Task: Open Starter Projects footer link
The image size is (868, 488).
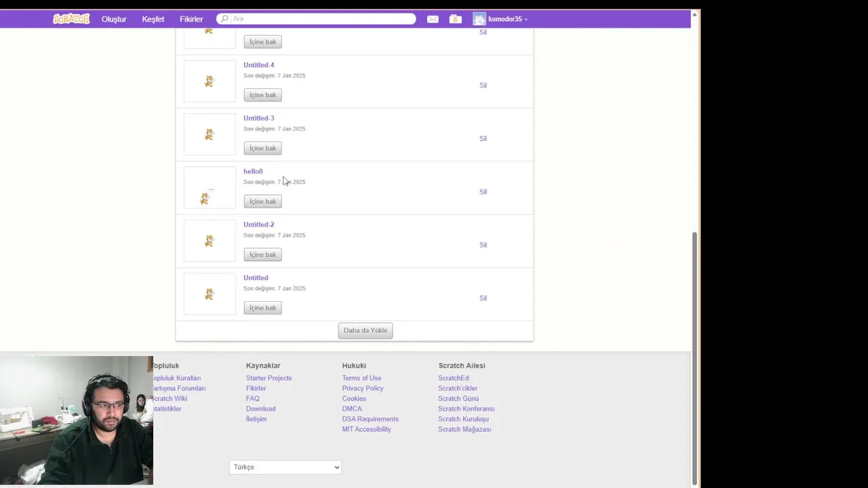Action: tap(269, 378)
